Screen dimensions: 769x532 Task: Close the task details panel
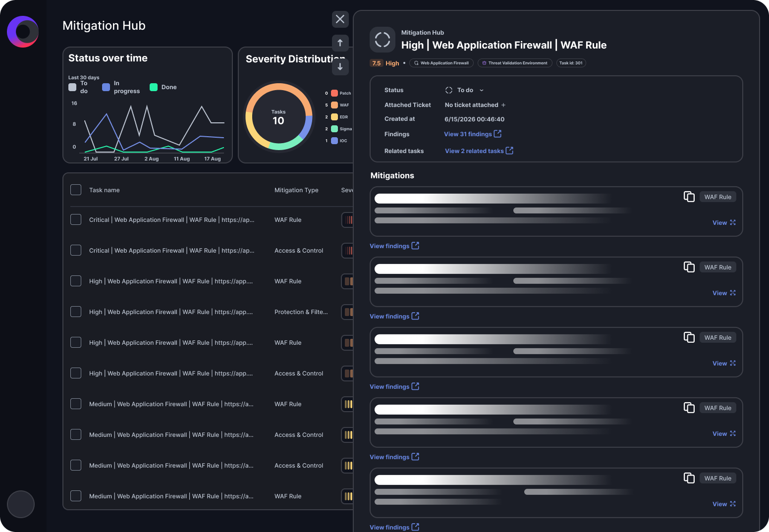tap(340, 19)
